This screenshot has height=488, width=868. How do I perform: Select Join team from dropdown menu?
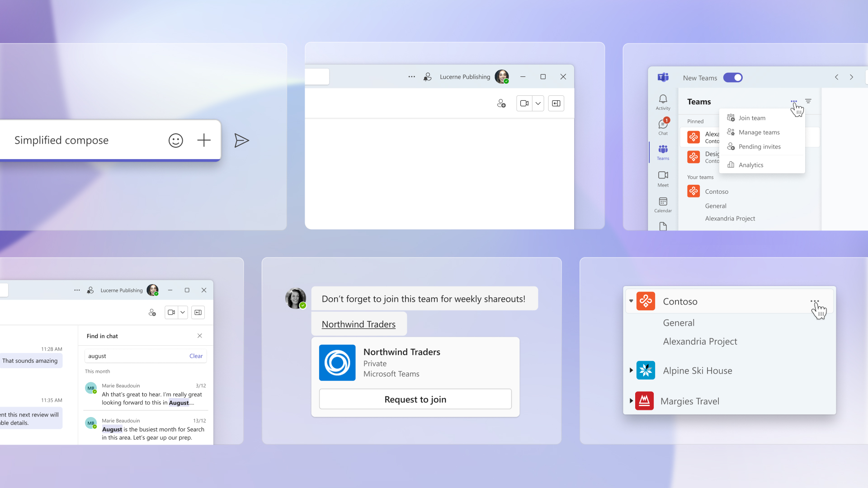pyautogui.click(x=751, y=118)
